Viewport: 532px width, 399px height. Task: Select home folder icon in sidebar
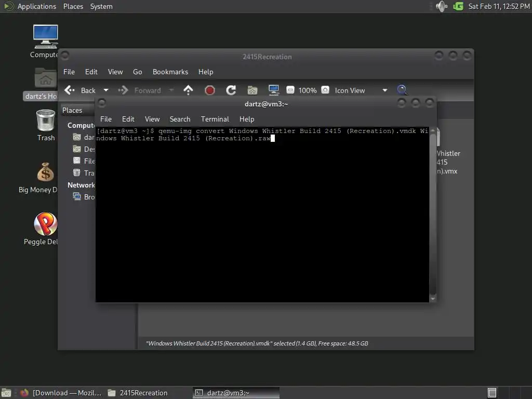point(77,137)
